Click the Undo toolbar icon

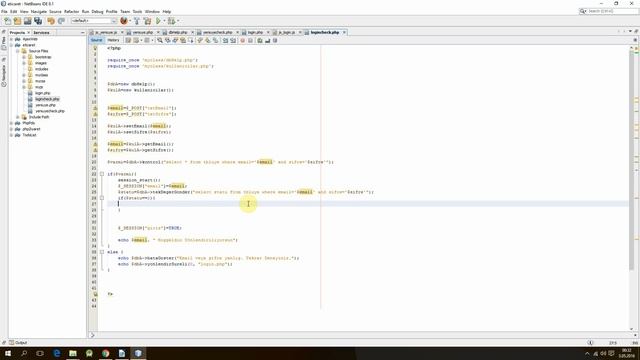(51, 21)
